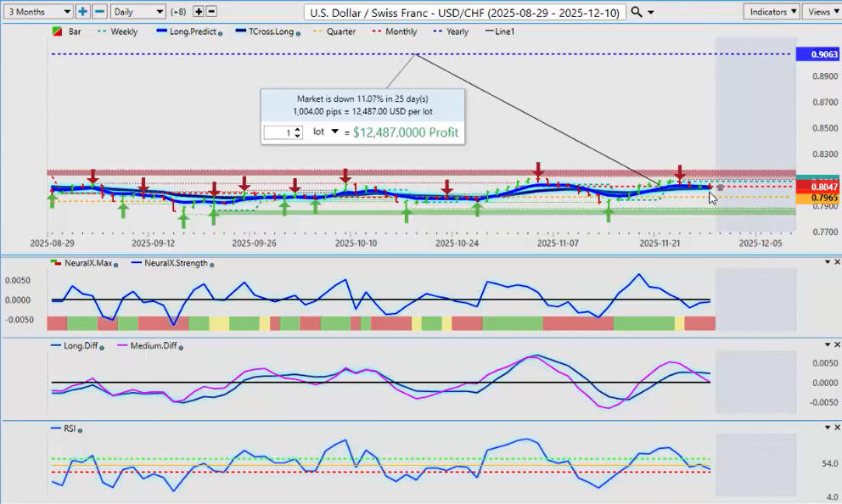Image resolution: width=842 pixels, height=504 pixels.
Task: Click the blue minus zoom-out icon
Action: [98, 12]
